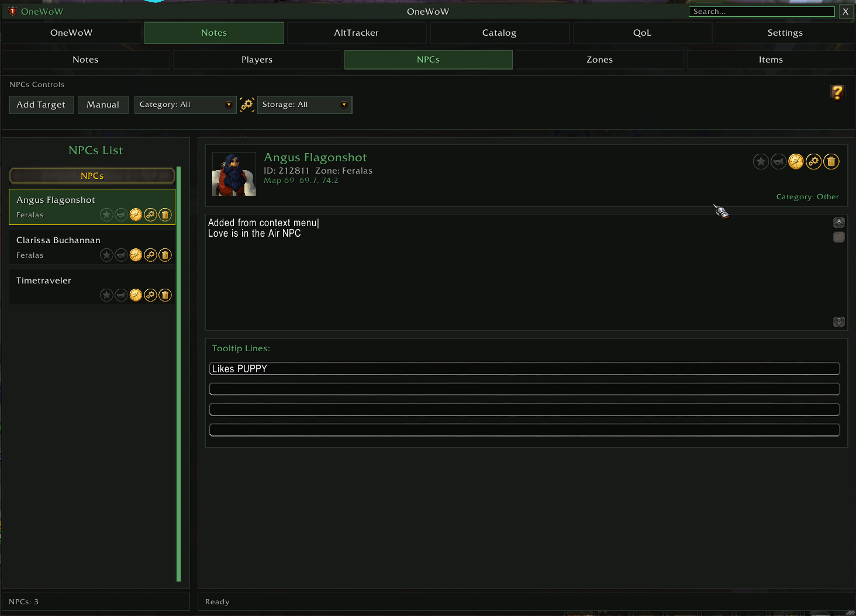Open the QoL tab
The width and height of the screenshot is (856, 616).
coord(642,33)
